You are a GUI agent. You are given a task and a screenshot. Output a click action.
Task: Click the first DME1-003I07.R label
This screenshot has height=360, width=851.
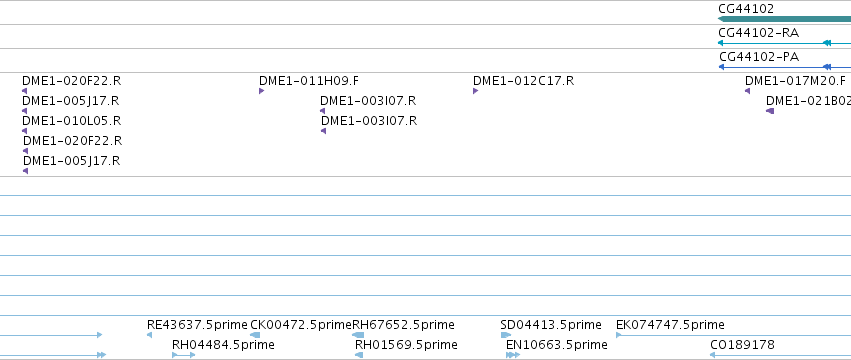(x=368, y=101)
